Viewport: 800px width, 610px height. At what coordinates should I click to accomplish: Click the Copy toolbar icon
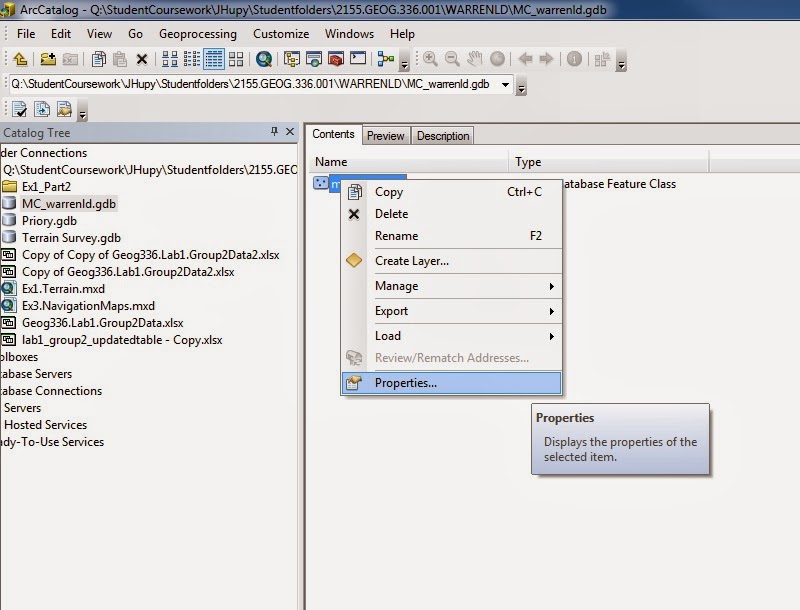[x=98, y=59]
